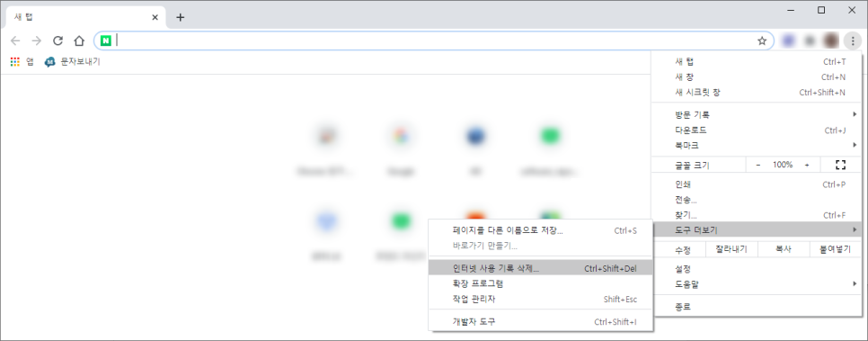Enter fullscreen with the fullscreen icon

[841, 165]
